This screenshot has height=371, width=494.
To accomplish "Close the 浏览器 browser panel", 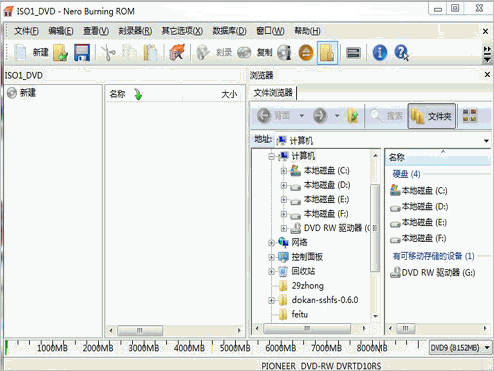I will [487, 75].
